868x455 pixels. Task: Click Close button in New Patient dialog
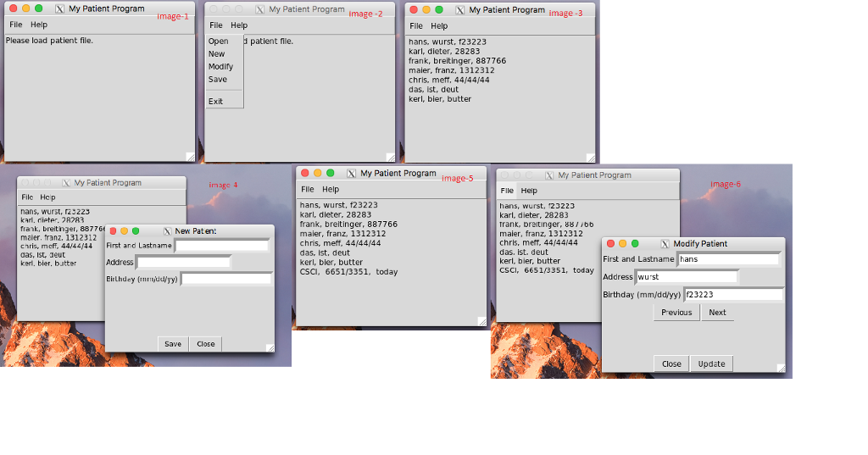coord(205,344)
